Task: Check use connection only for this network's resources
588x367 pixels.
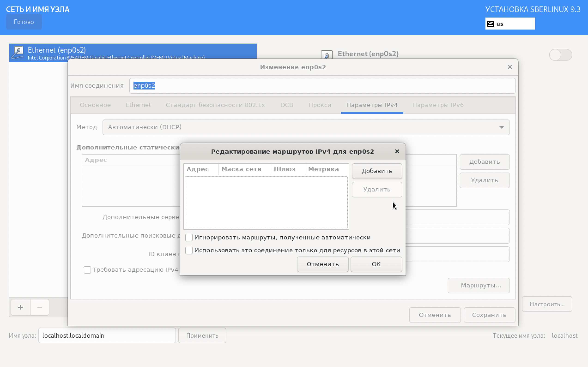Action: (189, 250)
